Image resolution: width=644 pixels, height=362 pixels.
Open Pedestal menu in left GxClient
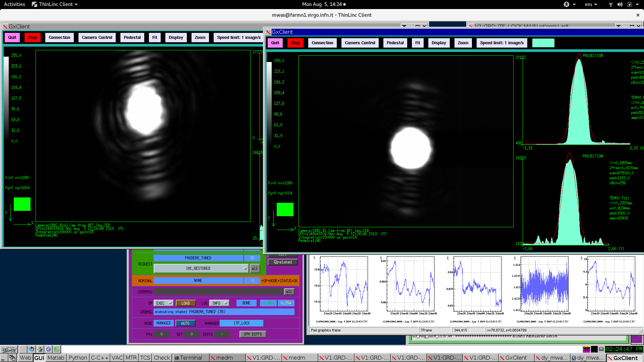coord(132,38)
